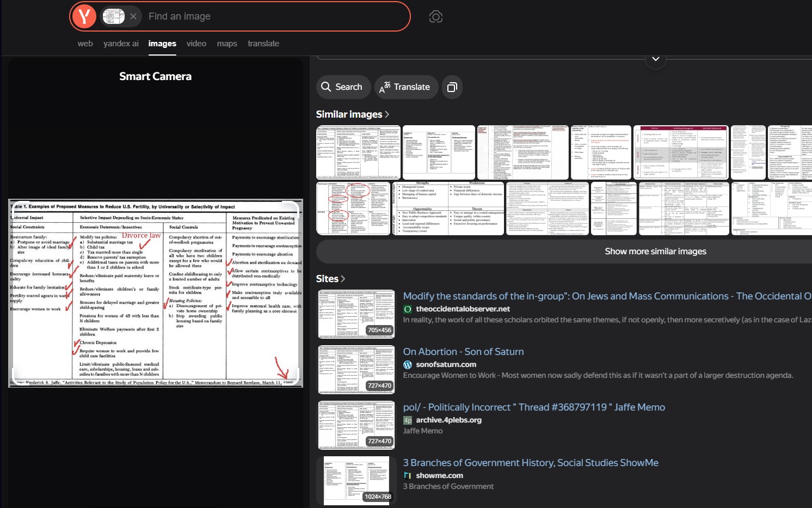
Task: Switch to the yandex ai tab
Action: click(121, 44)
